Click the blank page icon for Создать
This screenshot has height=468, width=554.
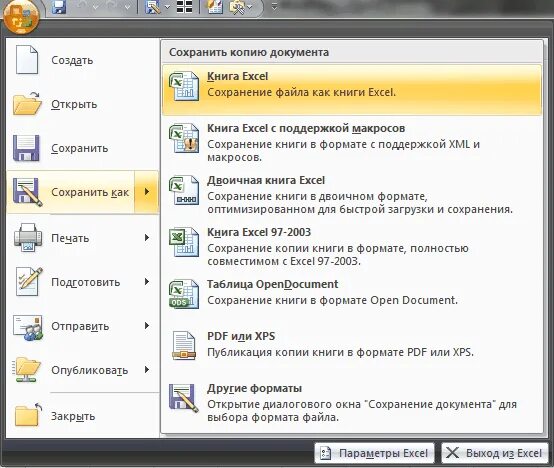pyautogui.click(x=26, y=60)
